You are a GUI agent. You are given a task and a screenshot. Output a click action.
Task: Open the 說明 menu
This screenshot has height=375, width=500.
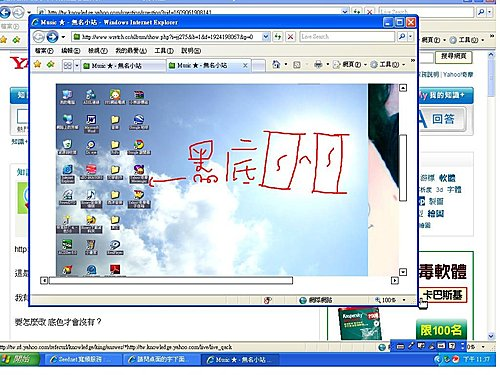tap(191, 51)
